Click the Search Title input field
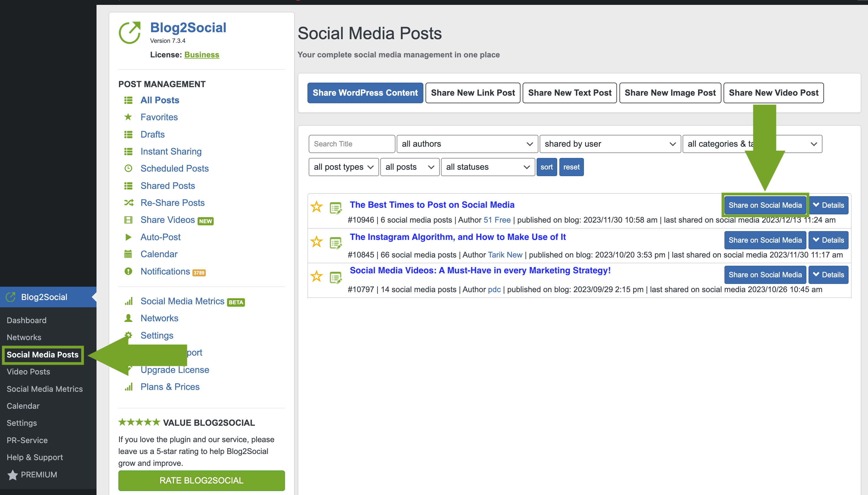The image size is (868, 495). [352, 144]
